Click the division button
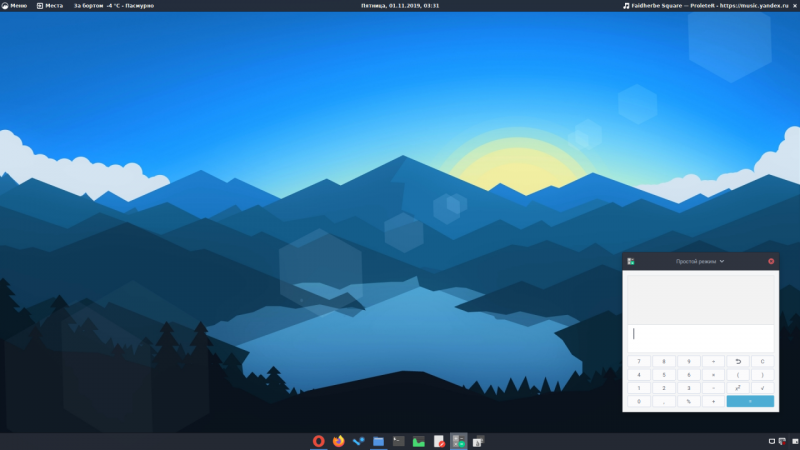Screen dimensions: 800x450 [x=713, y=361]
